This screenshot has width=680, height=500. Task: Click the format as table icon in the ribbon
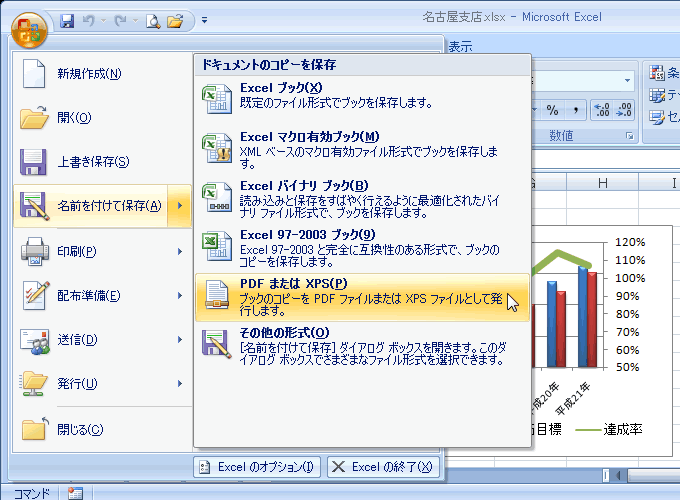coord(657,95)
